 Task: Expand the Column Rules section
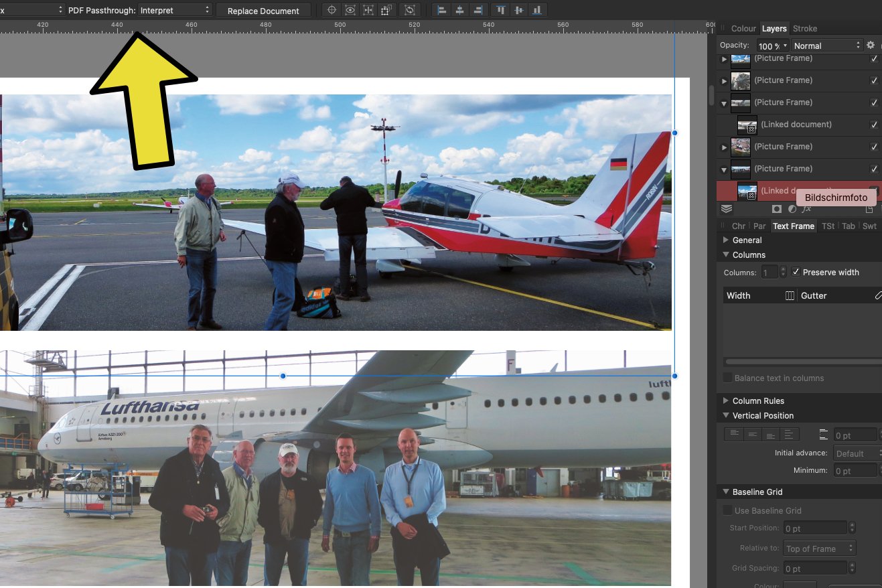(726, 400)
